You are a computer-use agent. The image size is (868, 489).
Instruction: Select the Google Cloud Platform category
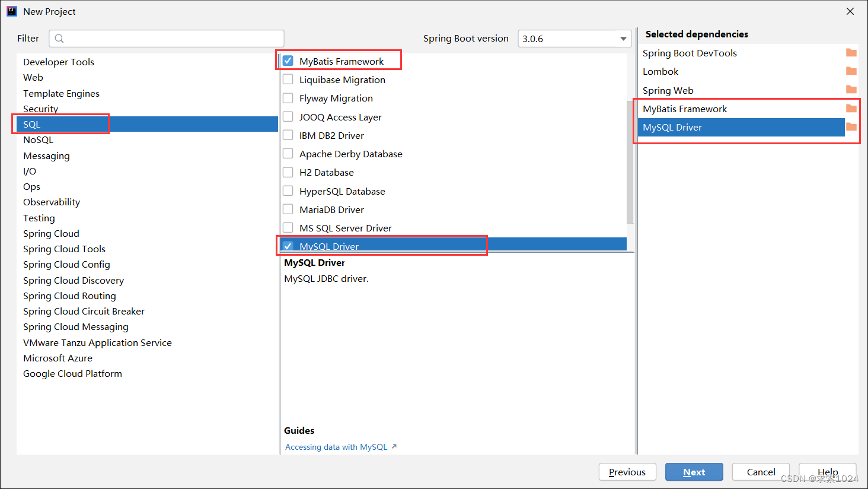[x=147, y=373]
